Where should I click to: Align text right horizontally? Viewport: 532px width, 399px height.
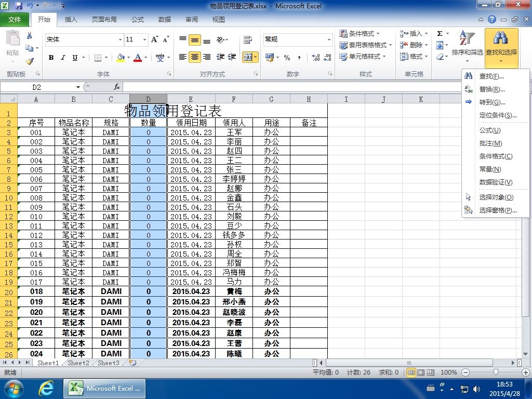[207, 57]
